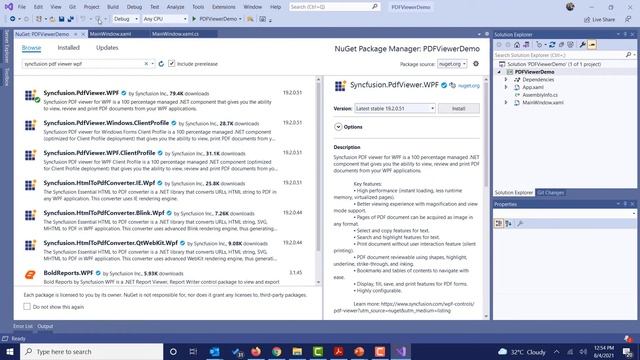
Task: Open the Package source nuget.org dropdown
Action: [x=452, y=64]
